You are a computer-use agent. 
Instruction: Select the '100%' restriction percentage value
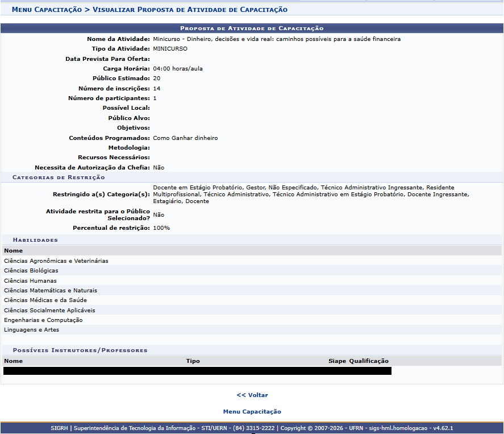161,228
